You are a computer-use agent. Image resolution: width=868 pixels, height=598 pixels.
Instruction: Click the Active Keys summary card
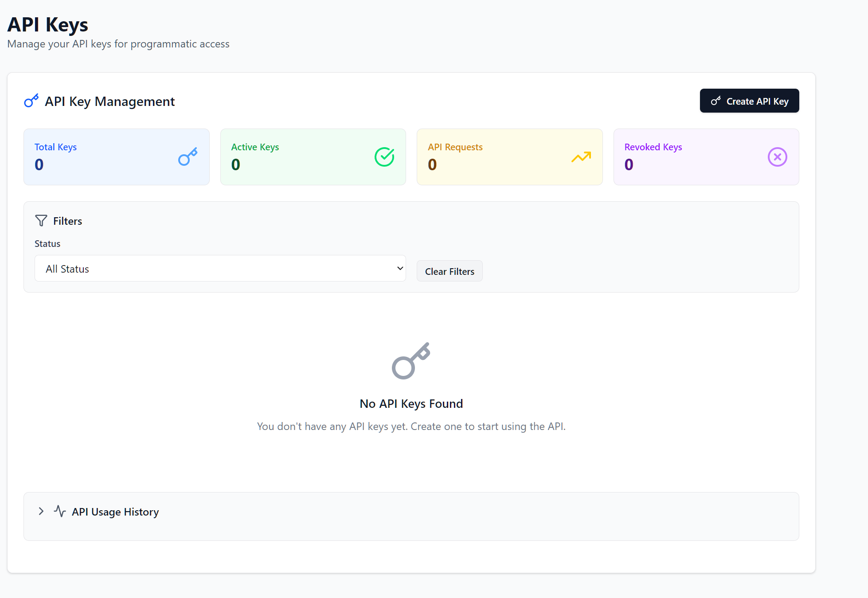(313, 157)
